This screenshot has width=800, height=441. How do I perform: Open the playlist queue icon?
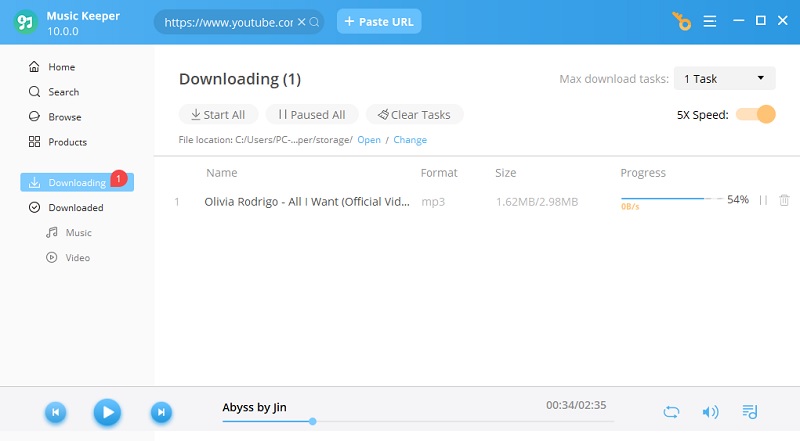point(749,412)
